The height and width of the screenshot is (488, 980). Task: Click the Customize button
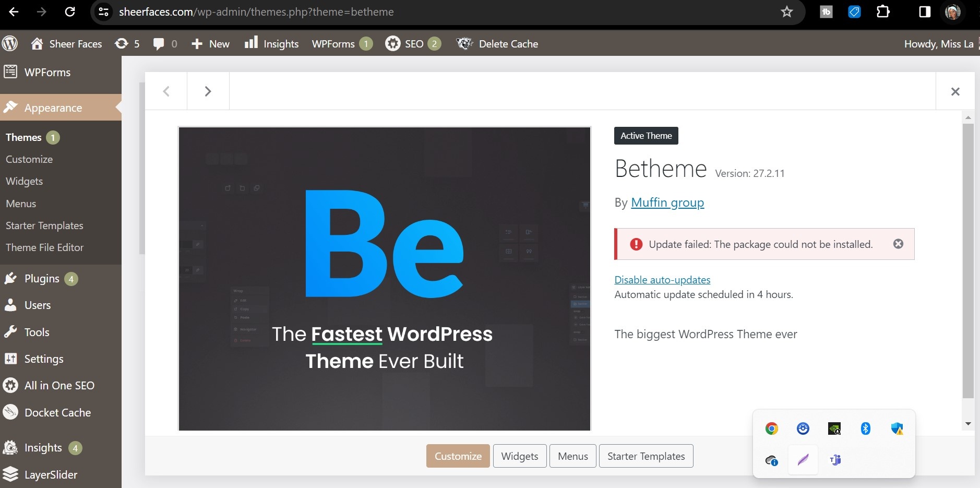click(x=458, y=456)
